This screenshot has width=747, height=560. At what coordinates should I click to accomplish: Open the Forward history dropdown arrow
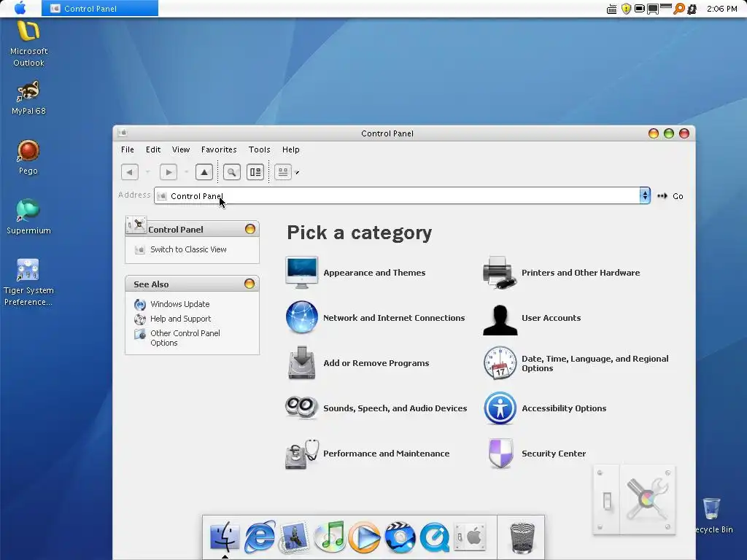click(x=186, y=172)
